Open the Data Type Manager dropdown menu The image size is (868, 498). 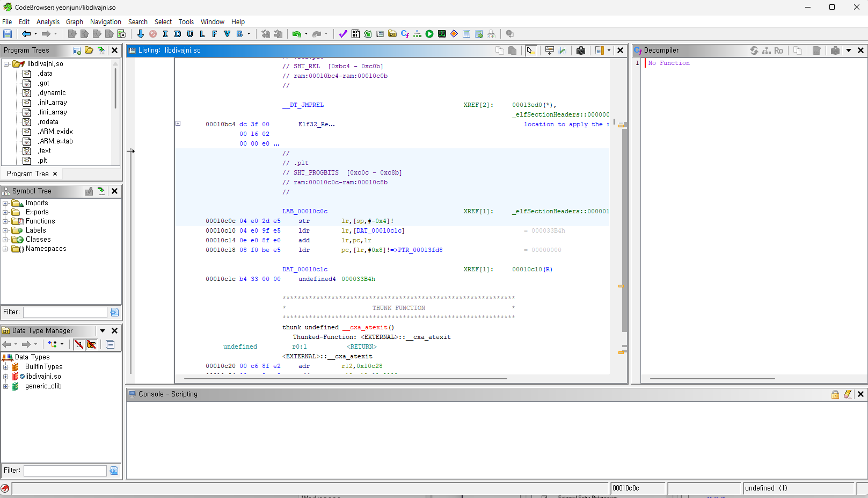coord(103,331)
